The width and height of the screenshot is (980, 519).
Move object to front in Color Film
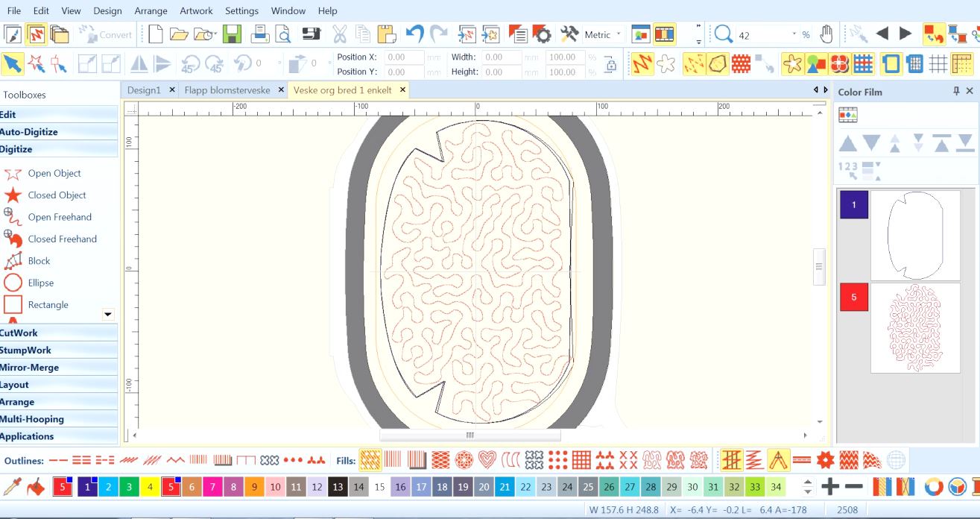pos(941,143)
